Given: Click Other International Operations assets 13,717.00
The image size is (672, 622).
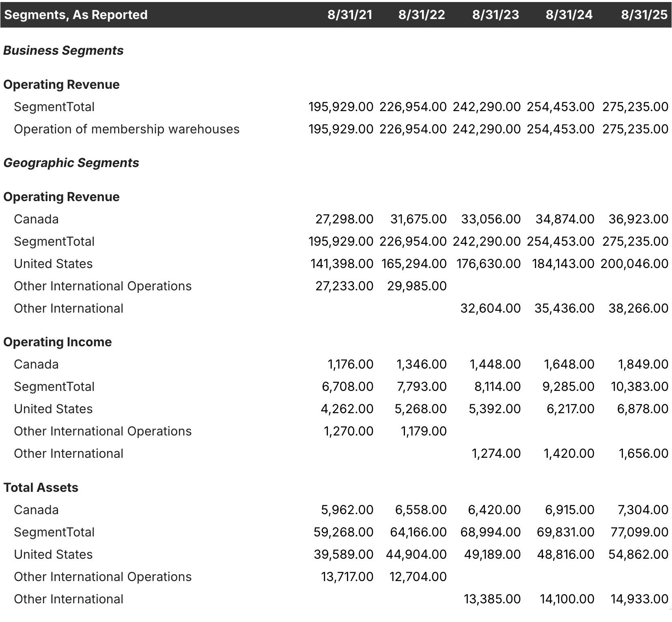Looking at the screenshot, I should tap(347, 577).
